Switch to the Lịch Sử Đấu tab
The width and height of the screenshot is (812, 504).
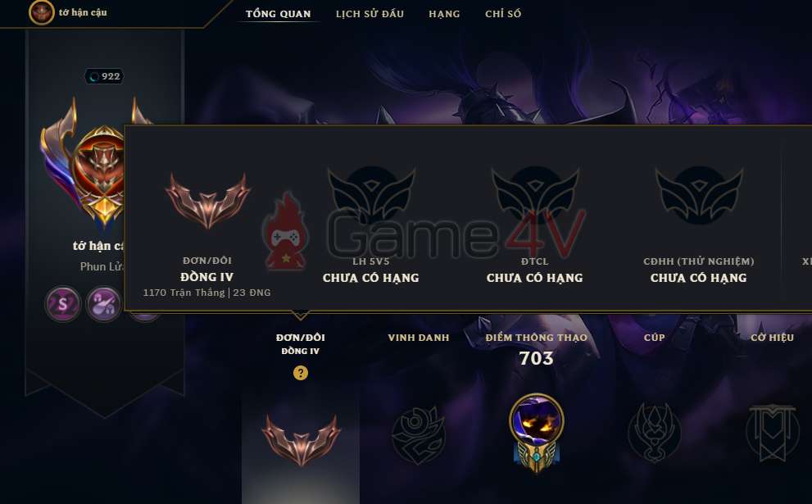[370, 14]
